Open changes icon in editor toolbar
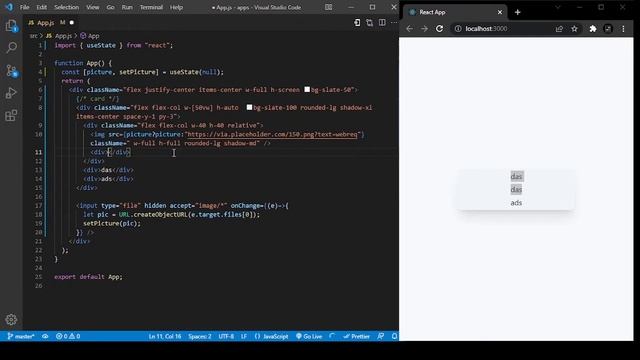 tap(357, 23)
